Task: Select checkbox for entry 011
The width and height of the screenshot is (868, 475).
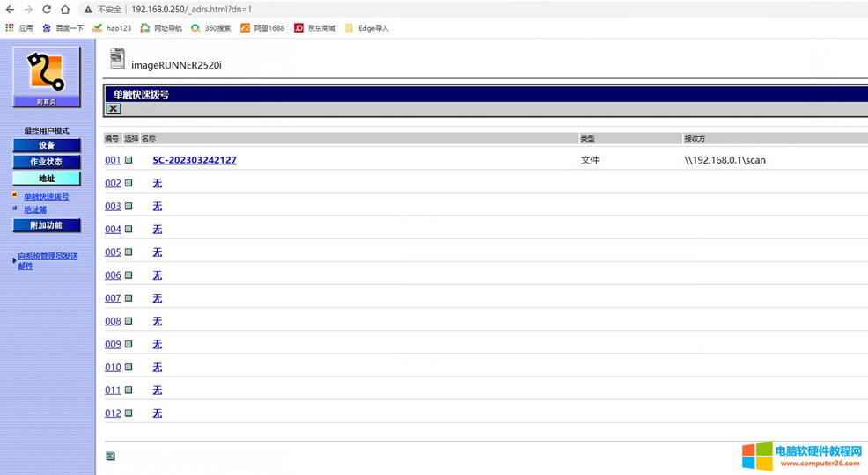Action: click(129, 390)
